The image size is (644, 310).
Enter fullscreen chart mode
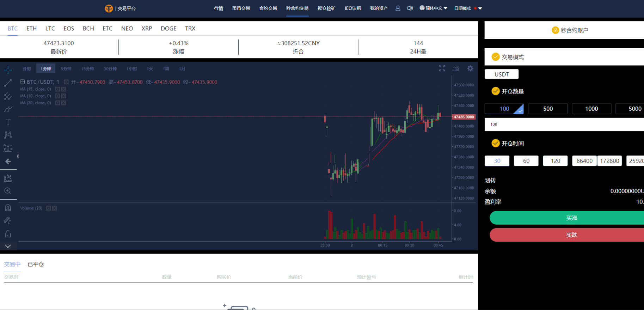(x=442, y=68)
